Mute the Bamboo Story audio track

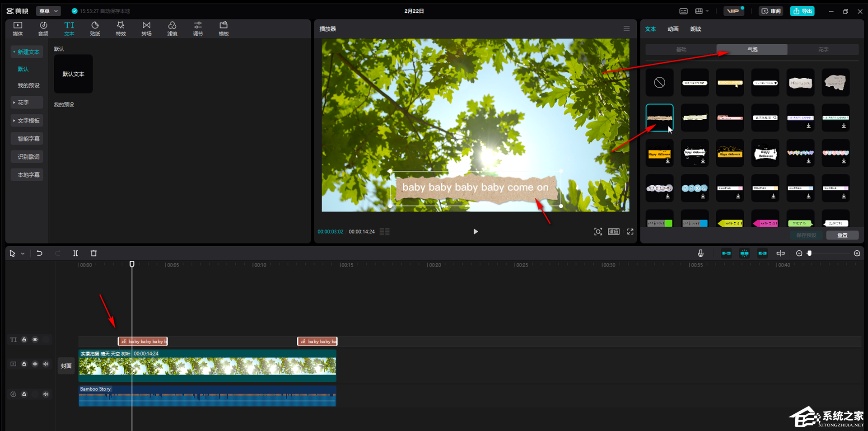pyautogui.click(x=46, y=394)
